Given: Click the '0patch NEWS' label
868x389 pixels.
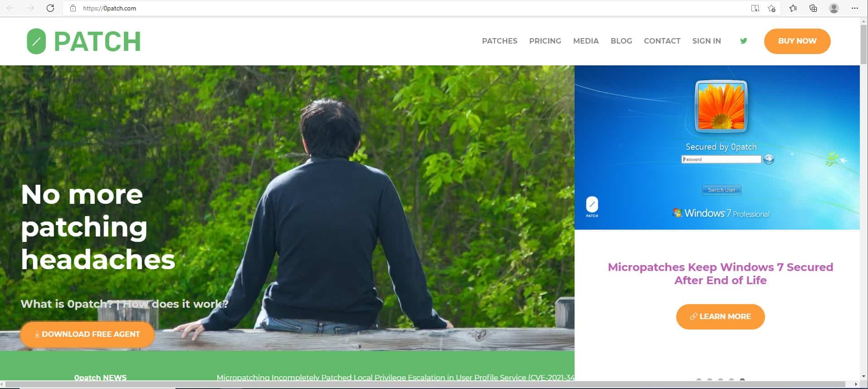Looking at the screenshot, I should (x=100, y=377).
